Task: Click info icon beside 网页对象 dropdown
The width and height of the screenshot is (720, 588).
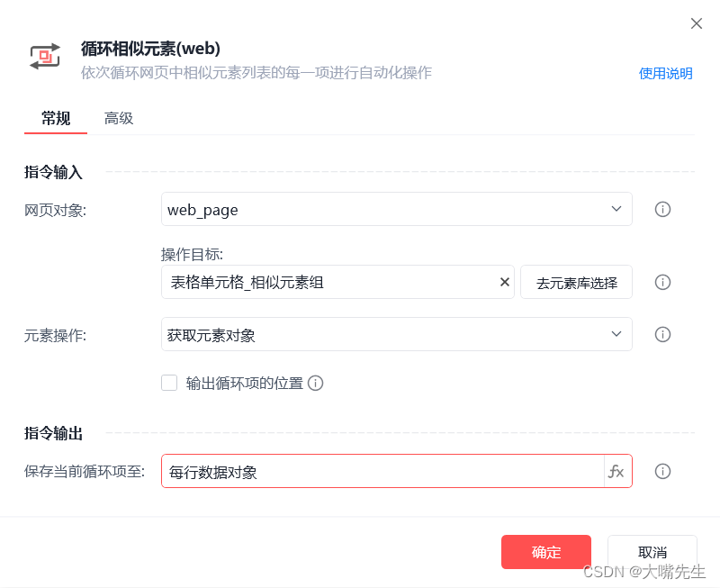Action: click(663, 209)
